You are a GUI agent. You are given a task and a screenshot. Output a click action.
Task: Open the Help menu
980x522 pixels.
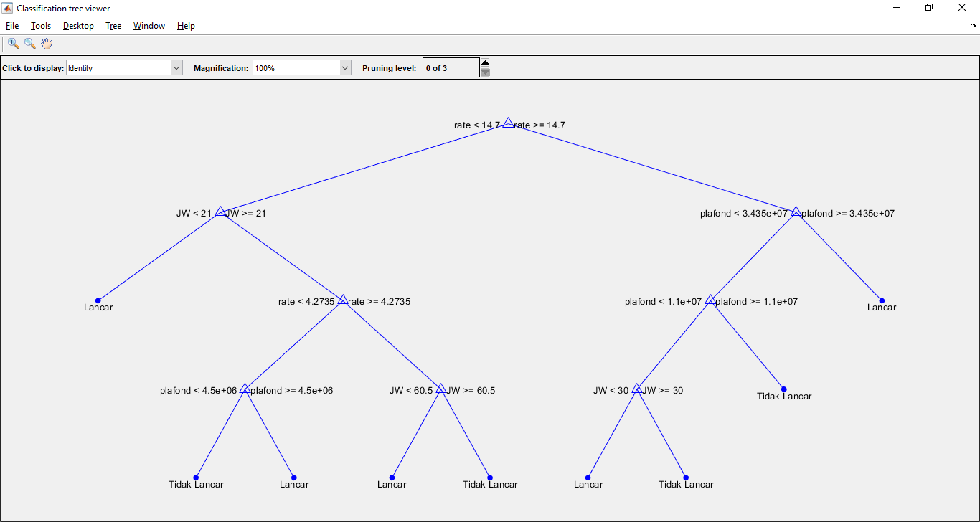(186, 26)
